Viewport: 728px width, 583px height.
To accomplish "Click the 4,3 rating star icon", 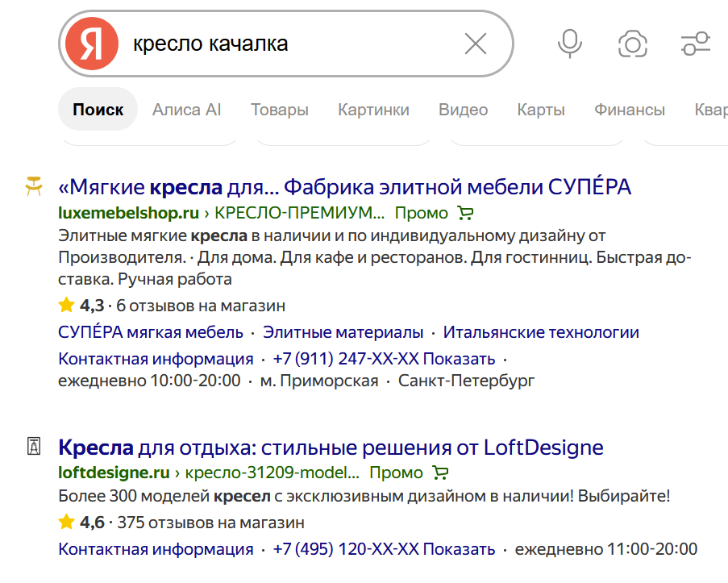I will [x=66, y=305].
